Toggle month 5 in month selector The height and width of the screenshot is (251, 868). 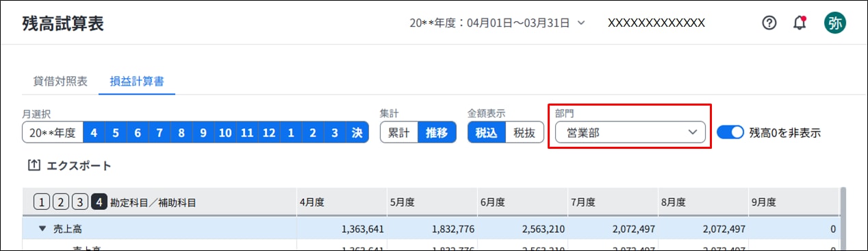(116, 132)
